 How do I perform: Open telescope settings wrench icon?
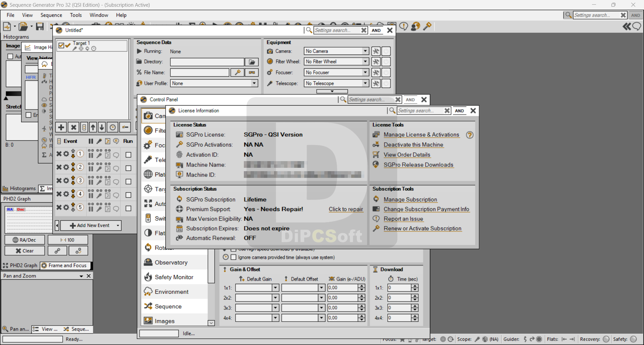tap(376, 83)
